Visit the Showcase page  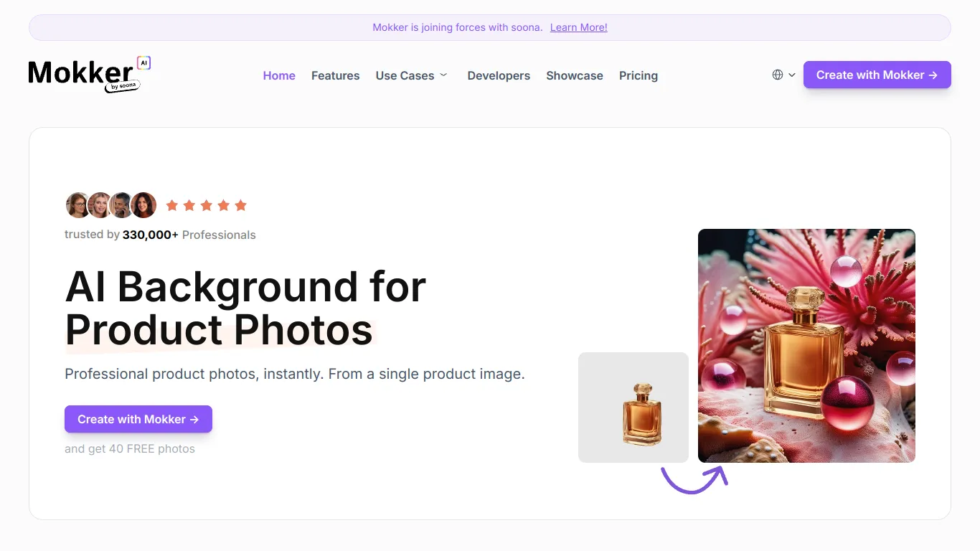575,75
